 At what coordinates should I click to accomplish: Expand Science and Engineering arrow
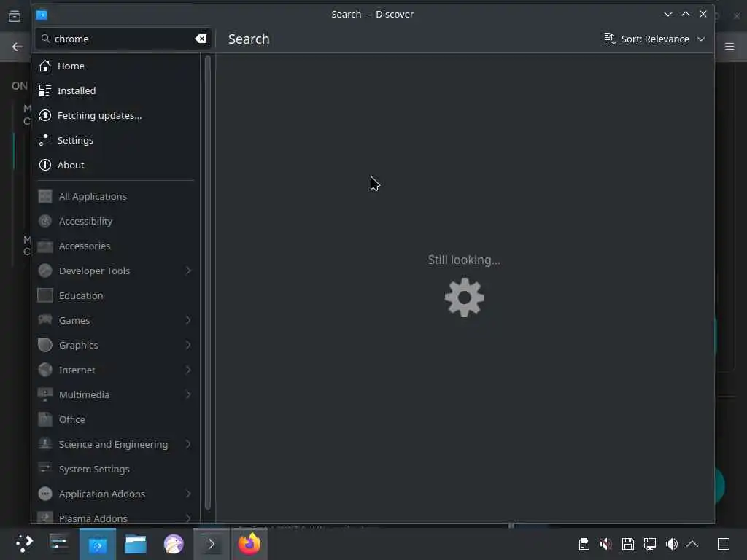tap(188, 444)
